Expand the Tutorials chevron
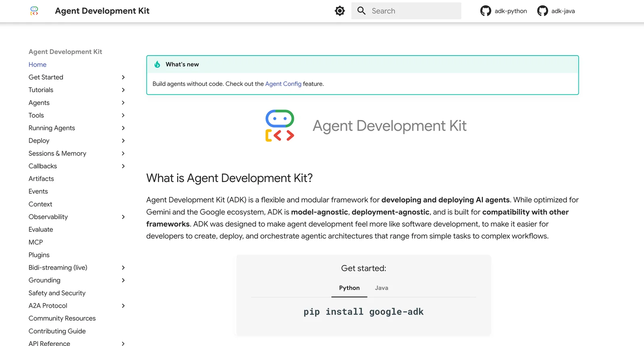This screenshot has width=644, height=346. tap(123, 90)
